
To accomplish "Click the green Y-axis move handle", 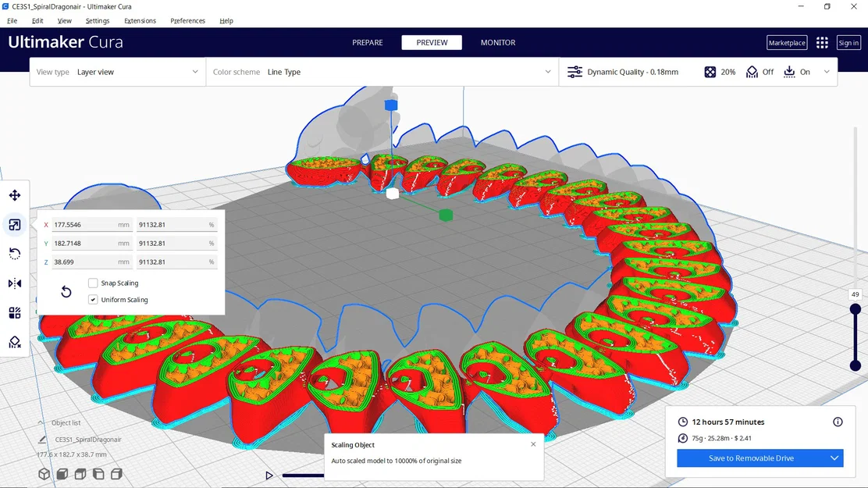I will (x=446, y=215).
